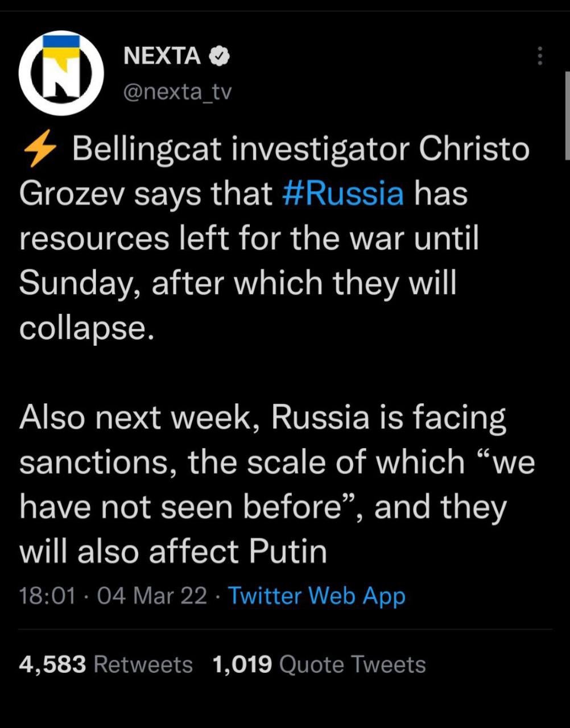Screen dimensions: 570x728
Task: Open the NEXTA profile avatar
Action: click(61, 73)
